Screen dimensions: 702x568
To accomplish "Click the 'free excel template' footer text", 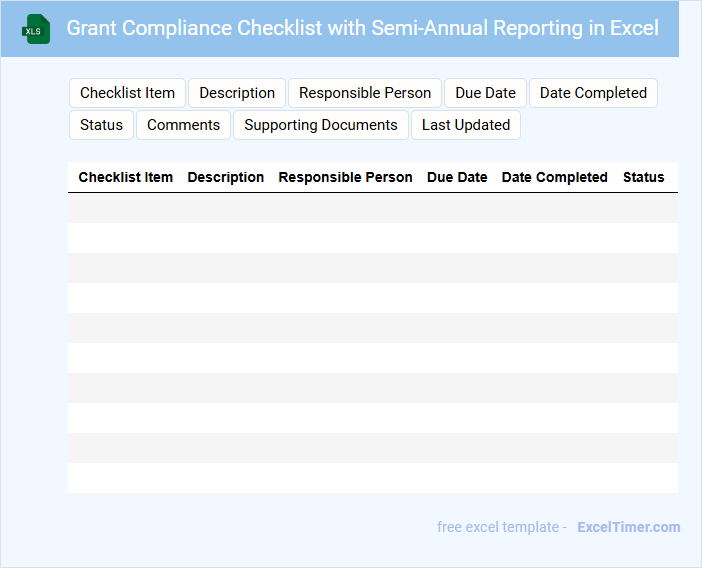I will pyautogui.click(x=501, y=527).
